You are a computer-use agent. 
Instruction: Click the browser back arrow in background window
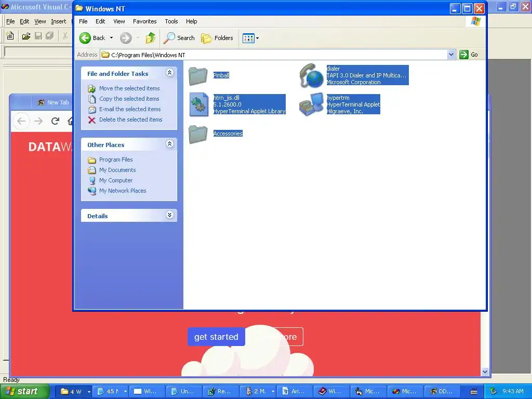(21, 121)
